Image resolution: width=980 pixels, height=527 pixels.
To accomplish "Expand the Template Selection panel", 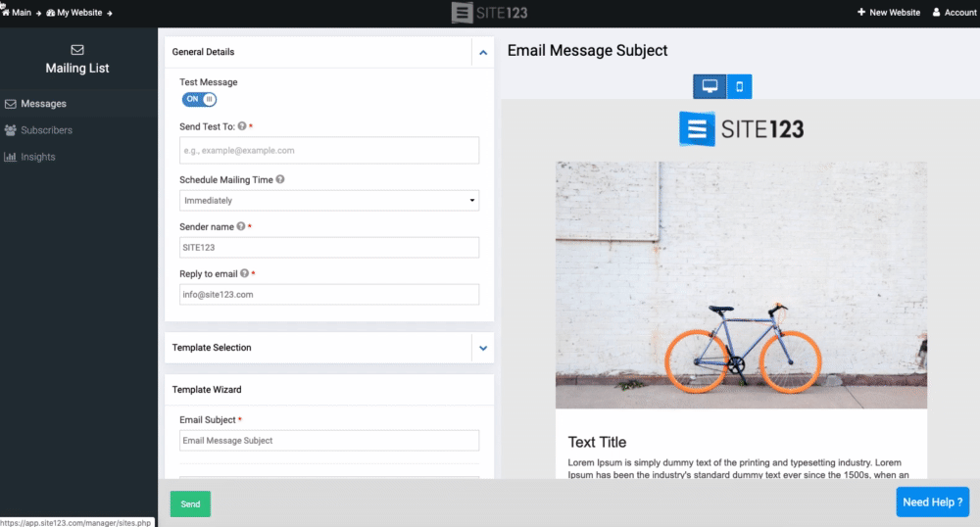I will point(483,349).
